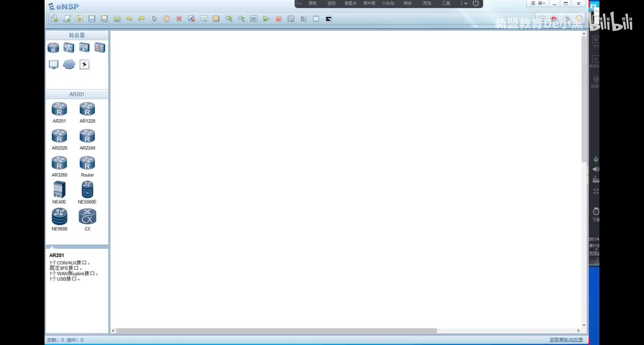Select the WLAN device category
The height and width of the screenshot is (345, 644).
click(84, 47)
